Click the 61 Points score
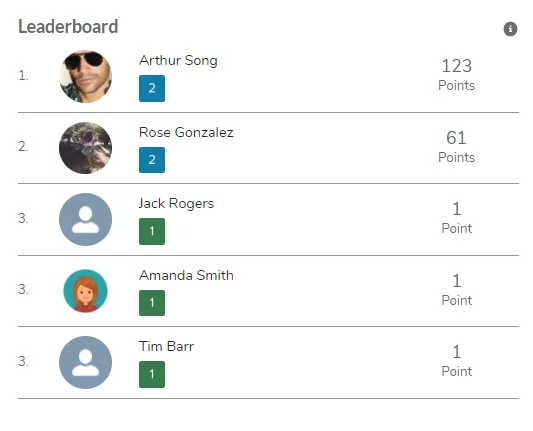This screenshot has width=533, height=431. pyautogui.click(x=457, y=147)
